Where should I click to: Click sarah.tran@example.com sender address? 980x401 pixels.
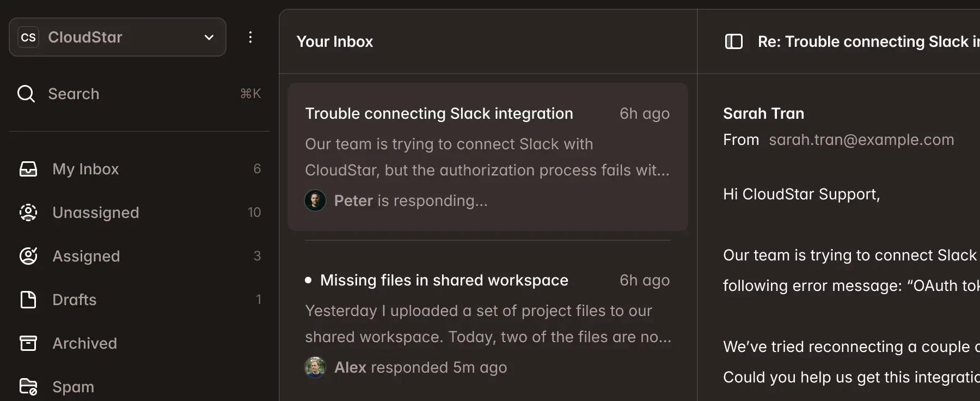[861, 139]
